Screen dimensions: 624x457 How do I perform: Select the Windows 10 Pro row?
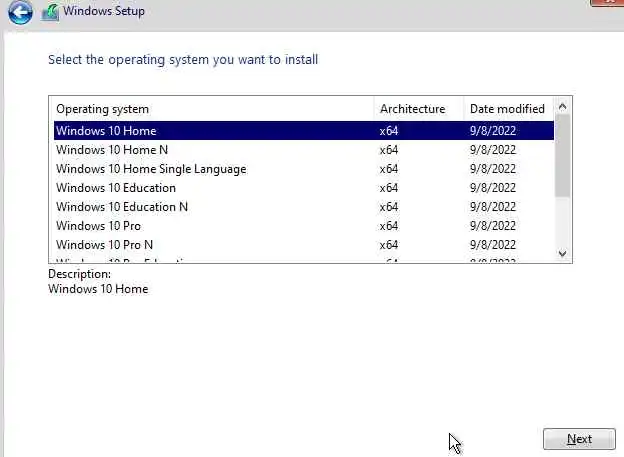304,226
